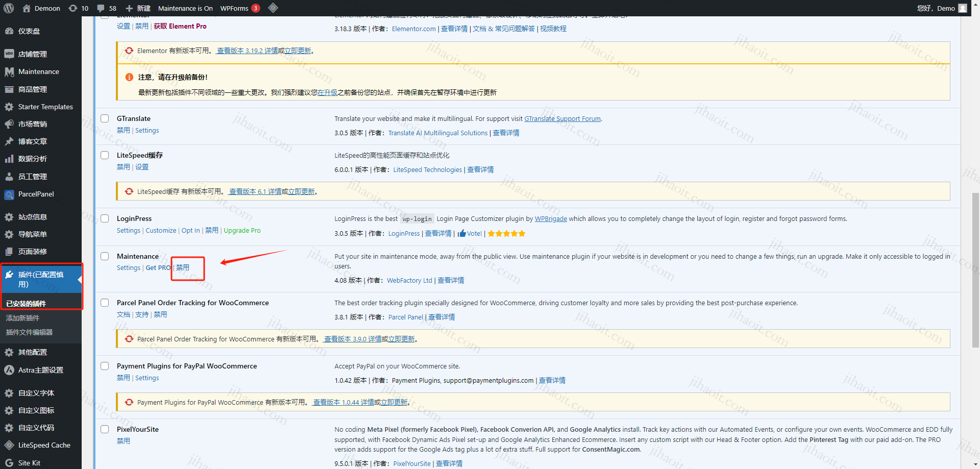Open the 站点信息 sidebar menu
Viewport: 980px width, 469px height.
coord(33,217)
